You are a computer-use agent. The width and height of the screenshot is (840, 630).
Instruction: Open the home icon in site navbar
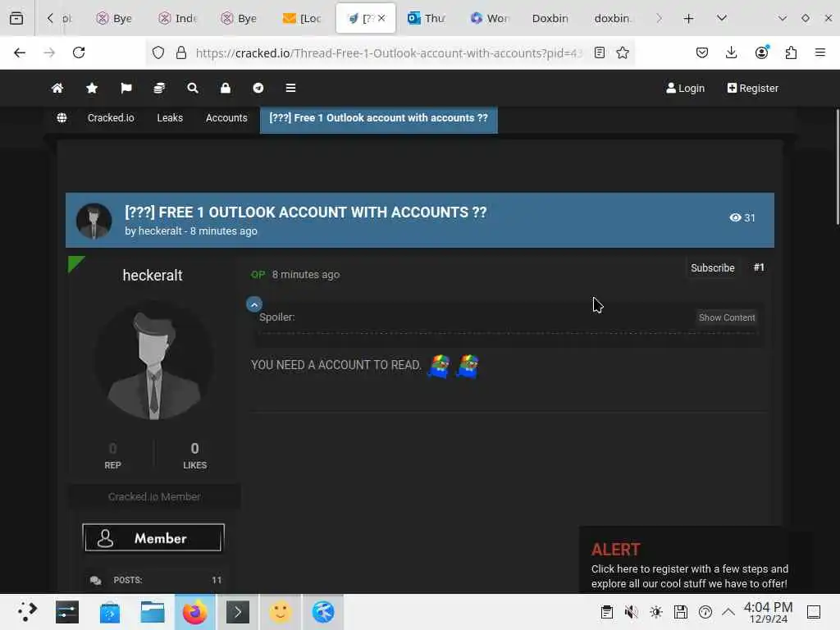click(x=57, y=88)
